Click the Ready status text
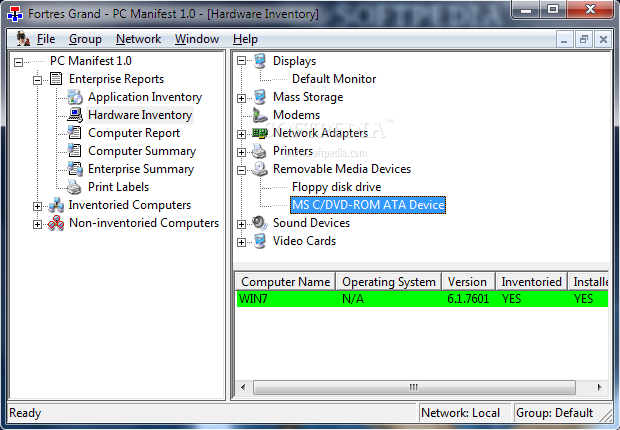Viewport: 620px width, 430px height. 25,413
